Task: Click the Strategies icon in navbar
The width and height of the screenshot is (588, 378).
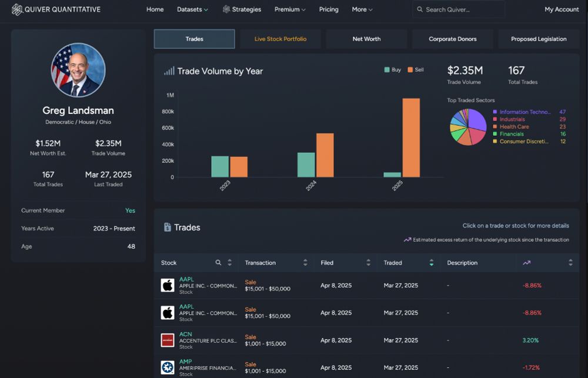Action: 226,9
